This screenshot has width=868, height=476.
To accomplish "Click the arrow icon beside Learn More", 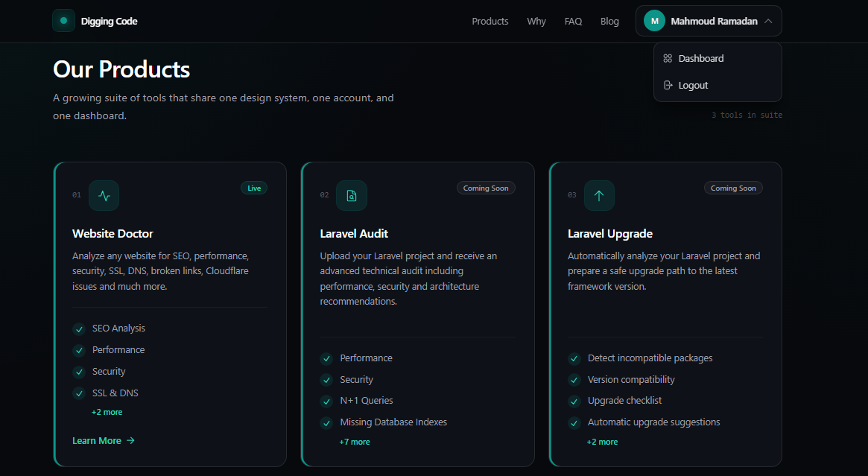I will click(x=130, y=440).
